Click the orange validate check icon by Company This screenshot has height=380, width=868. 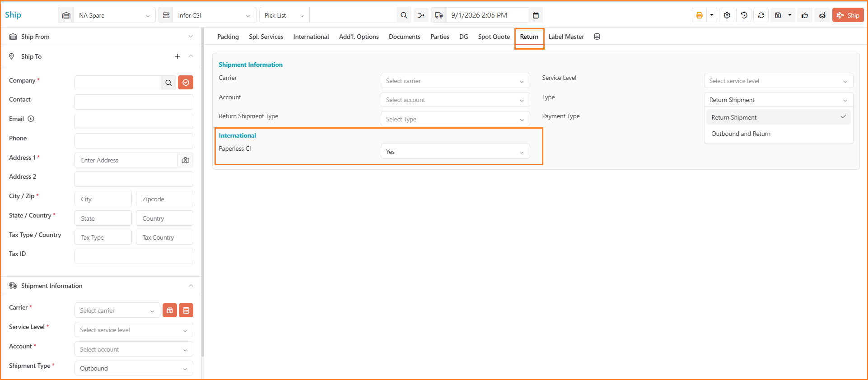(186, 83)
